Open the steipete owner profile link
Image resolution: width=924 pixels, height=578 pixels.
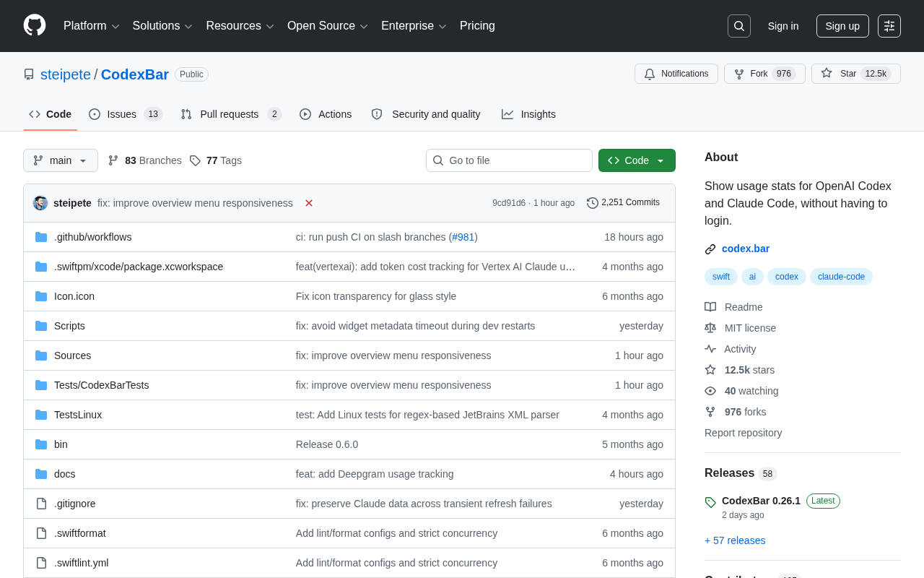point(66,74)
